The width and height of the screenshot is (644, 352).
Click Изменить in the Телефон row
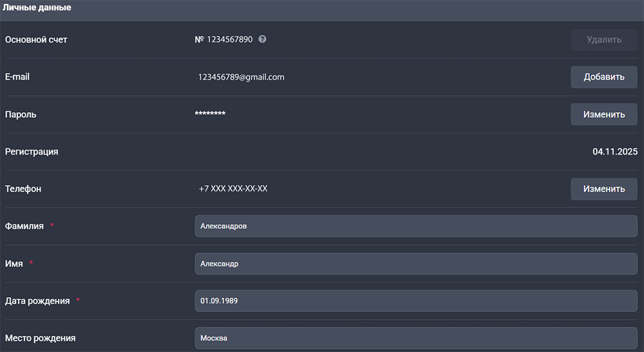point(603,189)
